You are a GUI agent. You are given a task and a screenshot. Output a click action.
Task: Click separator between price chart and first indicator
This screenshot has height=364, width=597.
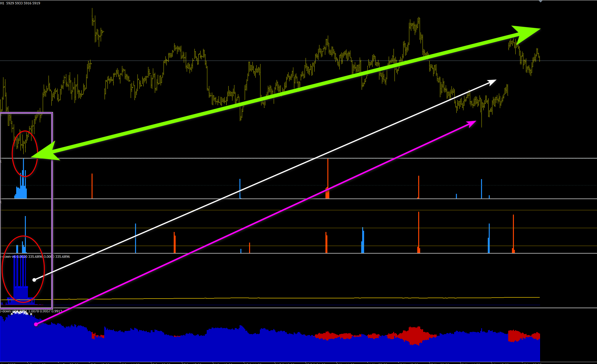pos(299,158)
